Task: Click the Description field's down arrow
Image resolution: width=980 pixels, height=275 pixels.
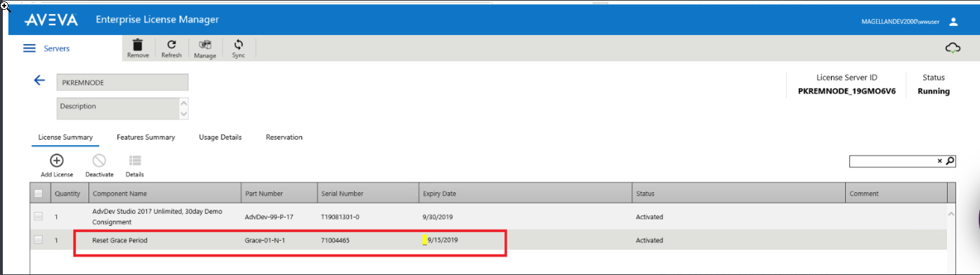Action: click(x=184, y=114)
